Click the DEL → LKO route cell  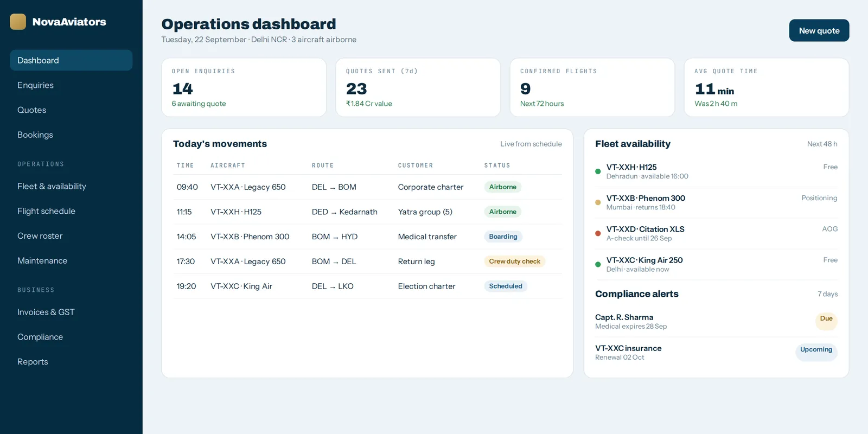333,286
